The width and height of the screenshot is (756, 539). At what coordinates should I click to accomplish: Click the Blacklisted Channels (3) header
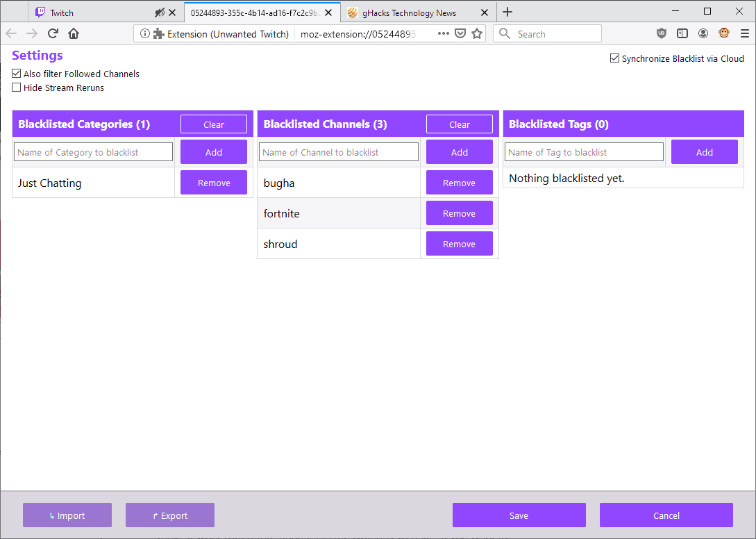pyautogui.click(x=325, y=124)
